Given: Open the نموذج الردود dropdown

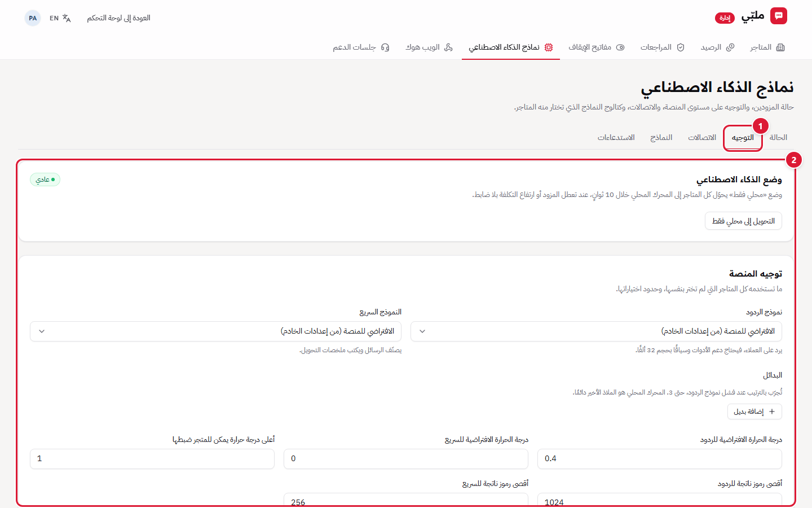Looking at the screenshot, I should 596,331.
